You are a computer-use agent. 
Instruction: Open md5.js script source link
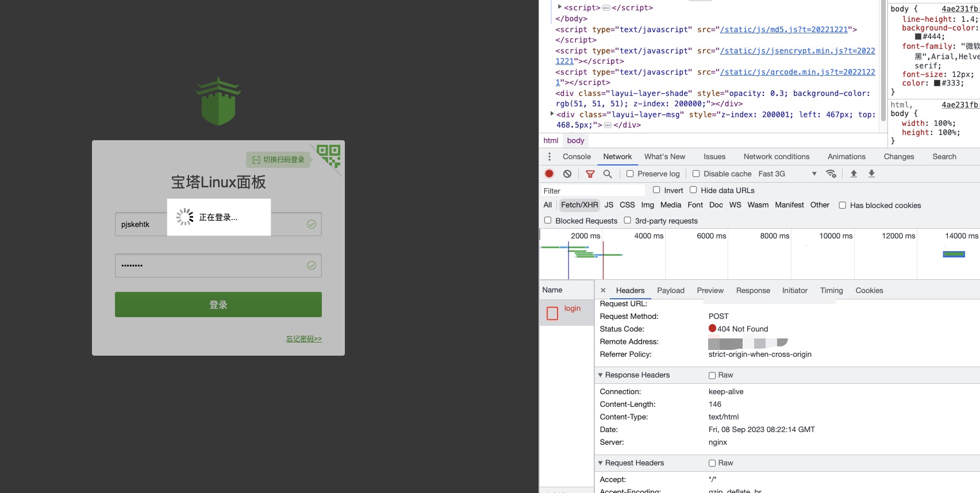click(784, 29)
